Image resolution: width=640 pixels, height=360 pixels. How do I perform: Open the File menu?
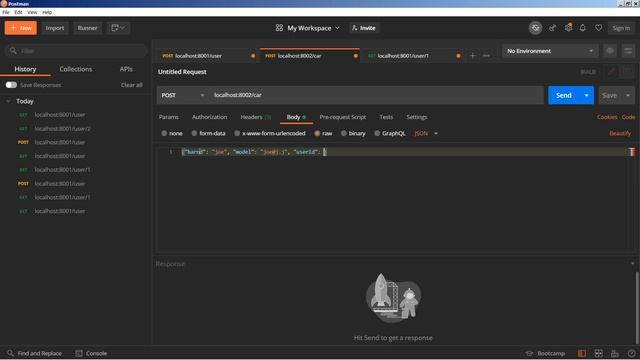pos(6,12)
